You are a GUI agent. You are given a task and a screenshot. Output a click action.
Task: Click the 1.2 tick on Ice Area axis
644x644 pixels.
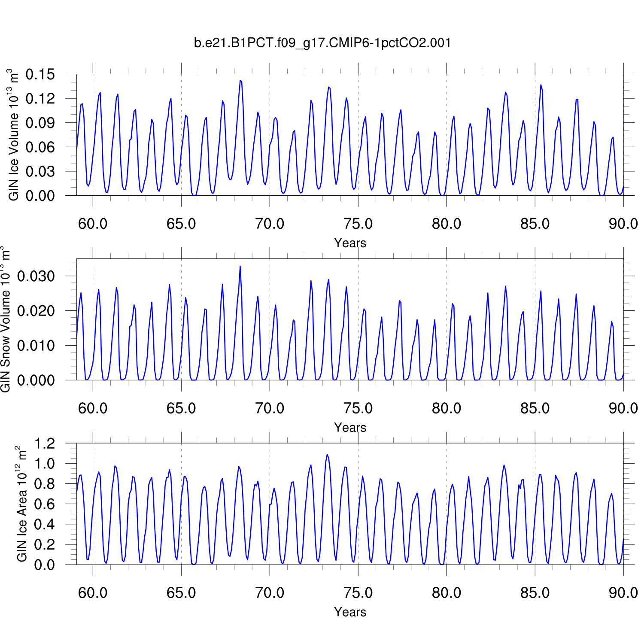point(45,444)
